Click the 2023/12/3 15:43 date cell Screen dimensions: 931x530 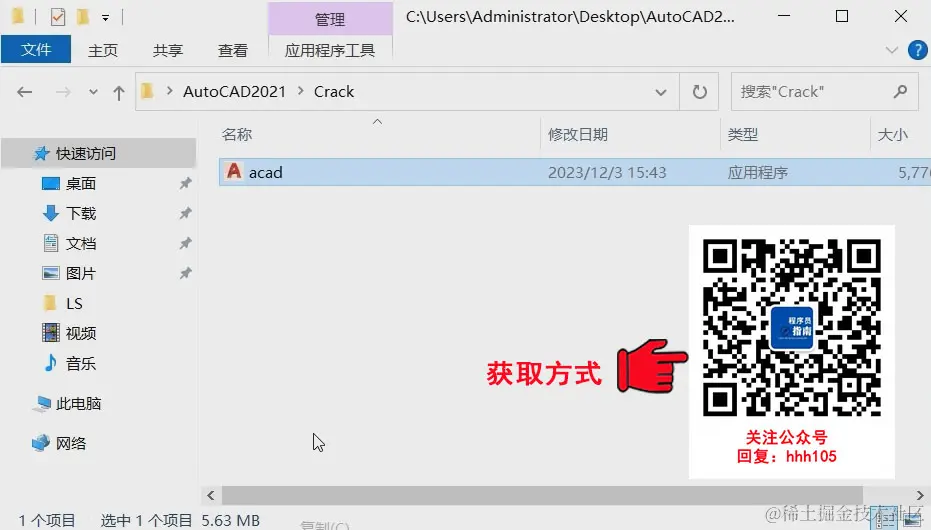coord(607,173)
